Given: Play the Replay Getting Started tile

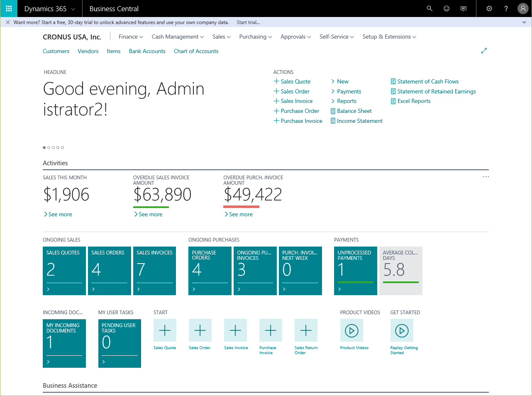Looking at the screenshot, I should pyautogui.click(x=402, y=330).
